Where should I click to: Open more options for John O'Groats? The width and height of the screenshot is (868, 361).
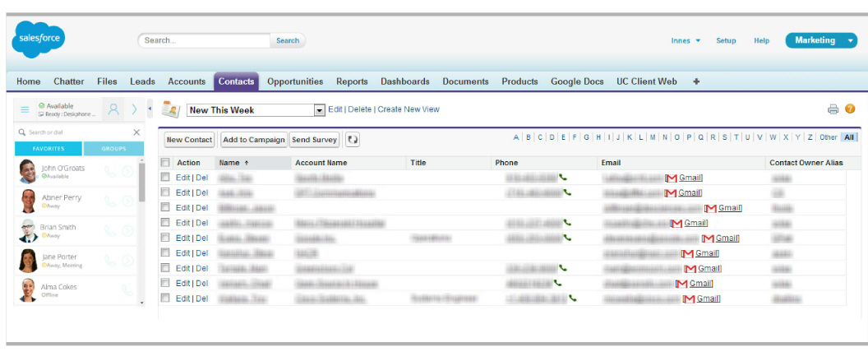click(x=128, y=172)
